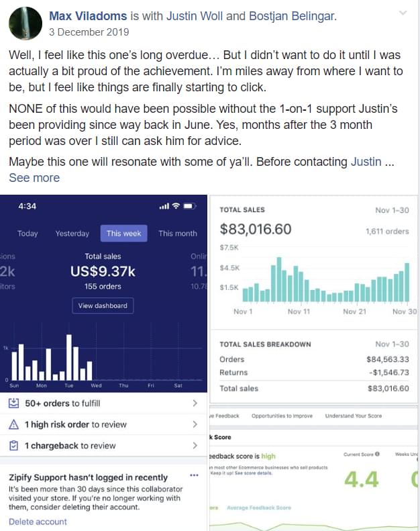
Task: Click the high risk warning triangle icon
Action: [x=13, y=424]
